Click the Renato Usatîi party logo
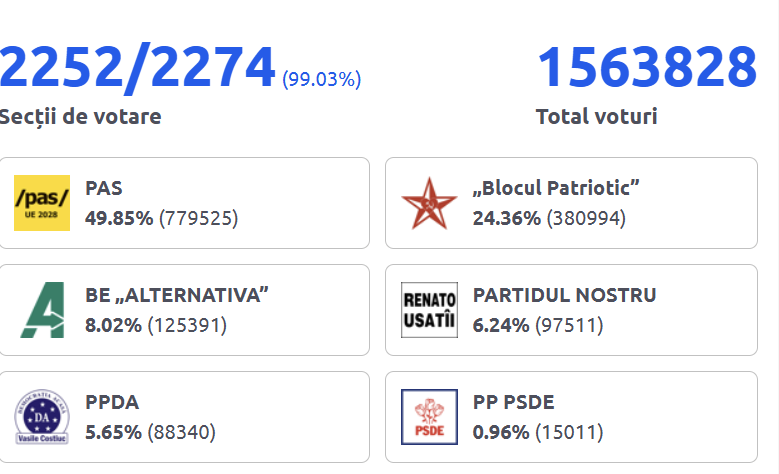779x474 pixels. (x=429, y=310)
